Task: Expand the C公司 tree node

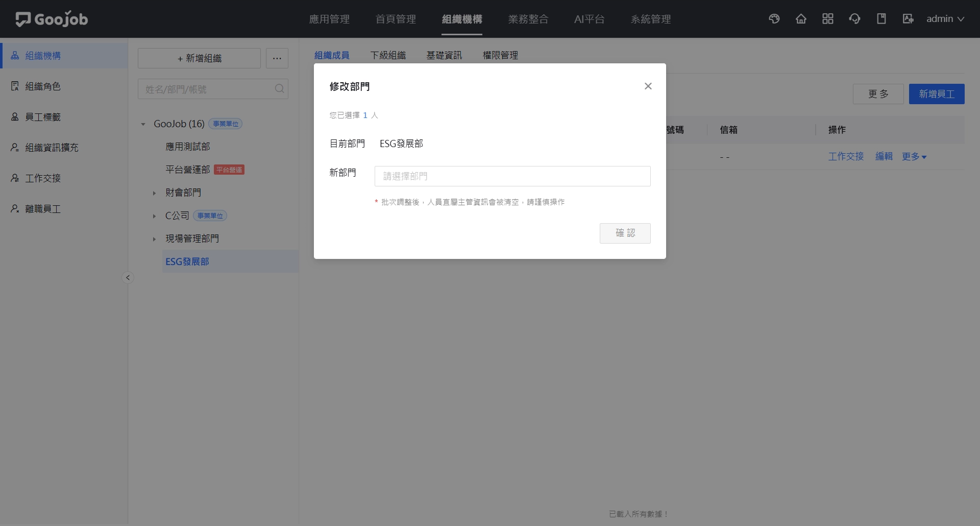Action: coord(154,216)
